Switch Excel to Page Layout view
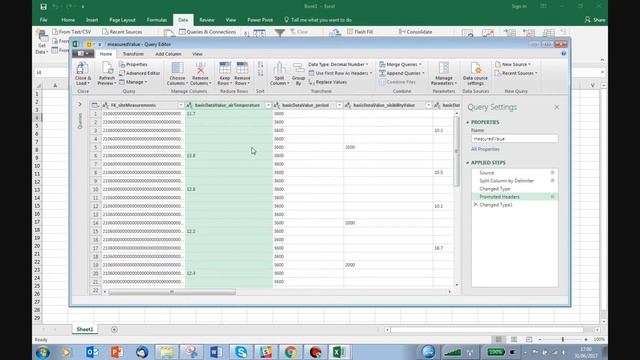This screenshot has height=360, width=640. point(514,339)
